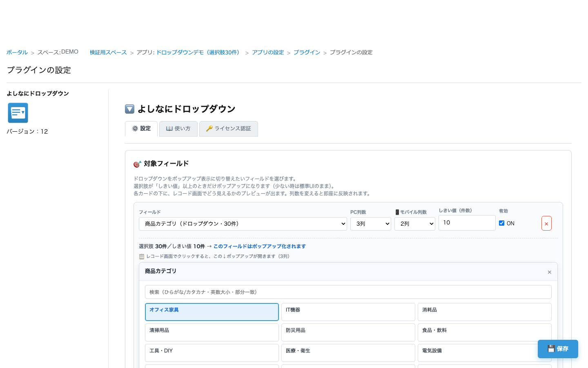Screen dimensions: 588x368
Task: Select the 工具・DIY option
Action: (212, 353)
